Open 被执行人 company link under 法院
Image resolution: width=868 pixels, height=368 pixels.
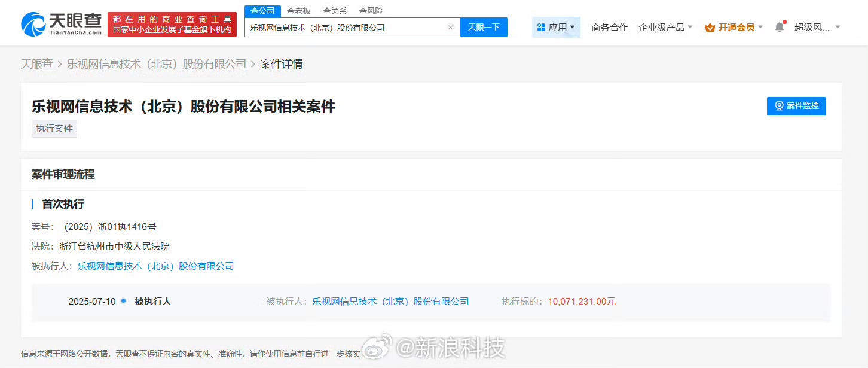[x=155, y=266]
